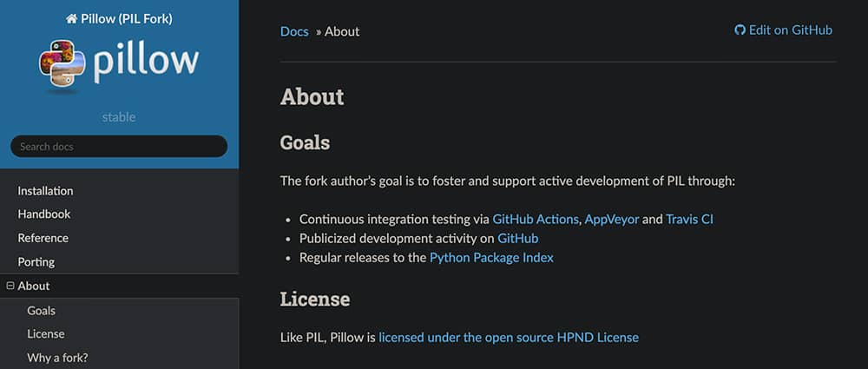Click the License section heading
This screenshot has width=868, height=369.
[x=315, y=300]
